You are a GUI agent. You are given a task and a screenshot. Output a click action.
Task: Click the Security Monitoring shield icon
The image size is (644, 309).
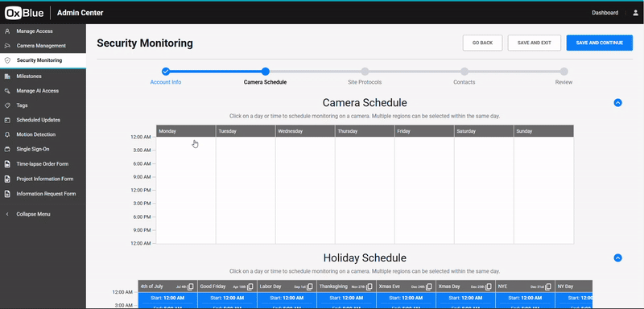coord(7,60)
